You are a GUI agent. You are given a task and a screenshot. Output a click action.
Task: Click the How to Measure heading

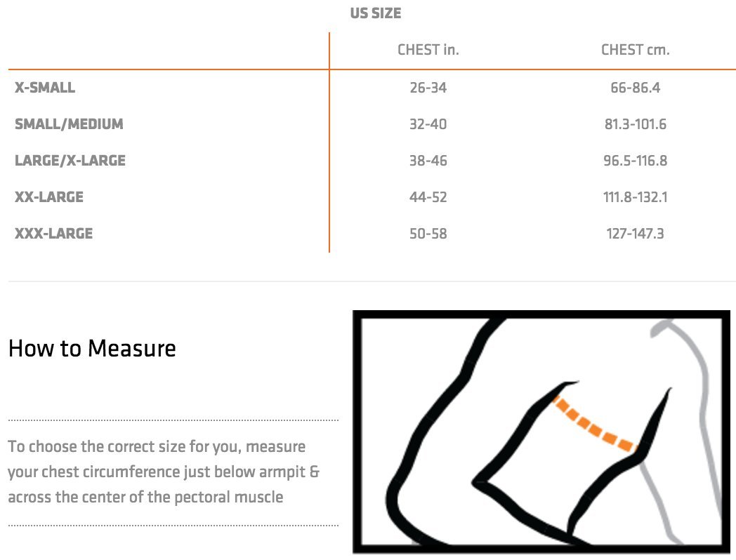click(x=92, y=349)
